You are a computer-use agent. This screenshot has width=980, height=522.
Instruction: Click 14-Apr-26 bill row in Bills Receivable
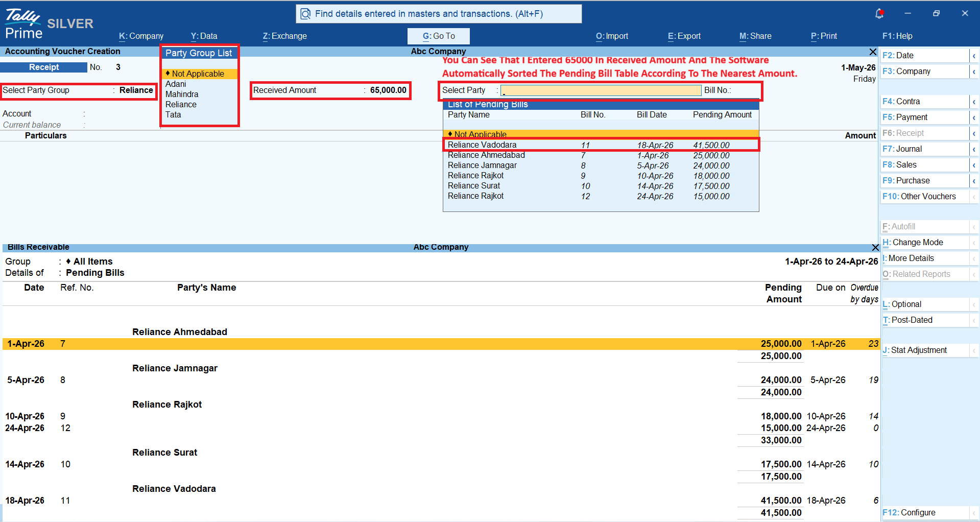(441, 464)
